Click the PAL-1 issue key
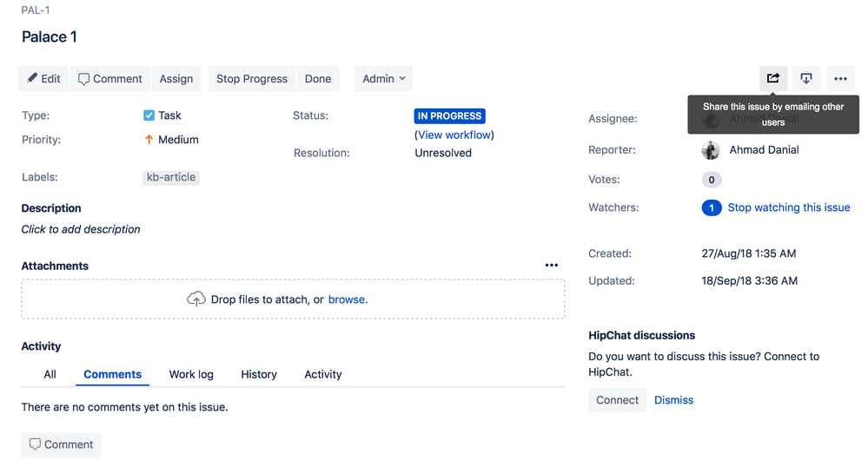The width and height of the screenshot is (868, 467). pyautogui.click(x=36, y=10)
